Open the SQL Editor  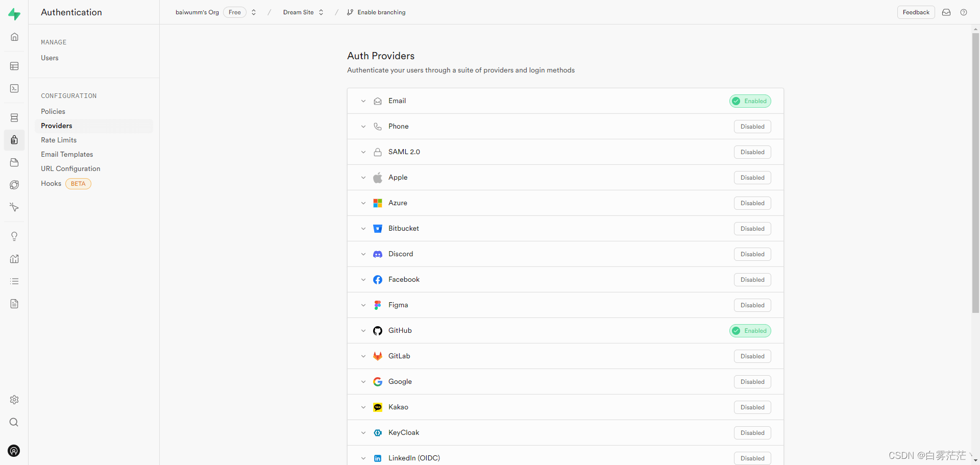14,88
